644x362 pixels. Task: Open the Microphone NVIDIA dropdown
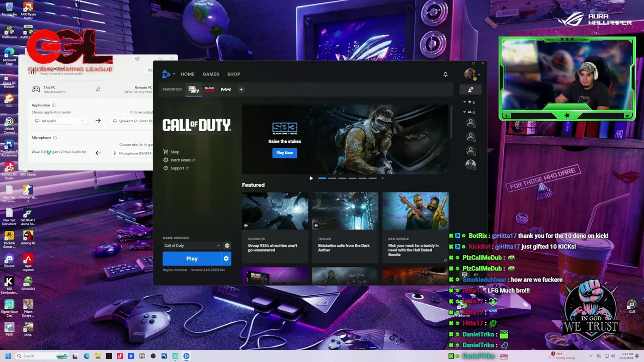pos(132,153)
